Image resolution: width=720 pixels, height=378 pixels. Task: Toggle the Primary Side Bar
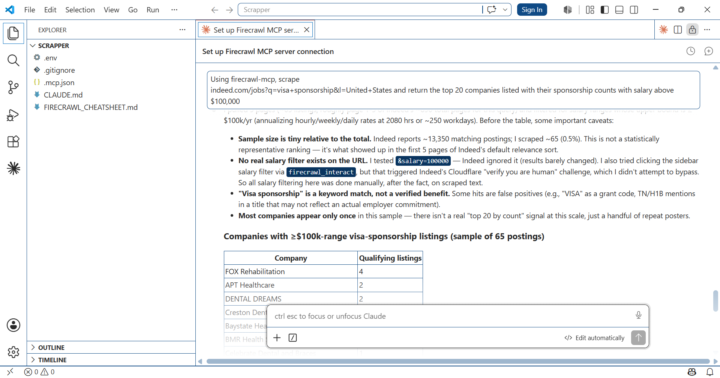(x=605, y=10)
